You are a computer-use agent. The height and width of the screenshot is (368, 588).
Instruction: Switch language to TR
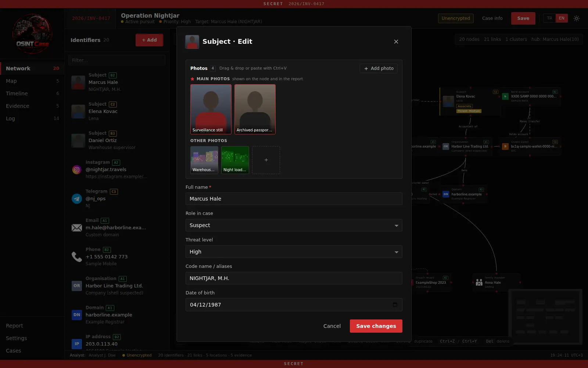(x=549, y=18)
